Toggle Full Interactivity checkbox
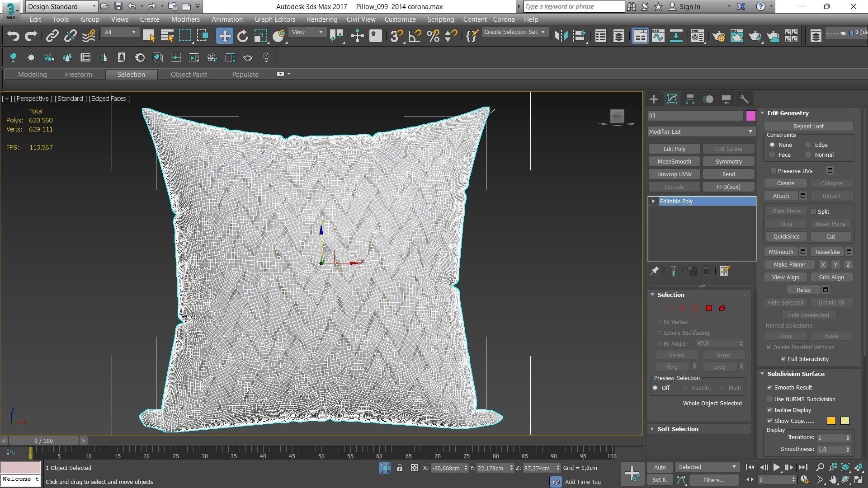Screen dimensions: 868x488 point(783,359)
